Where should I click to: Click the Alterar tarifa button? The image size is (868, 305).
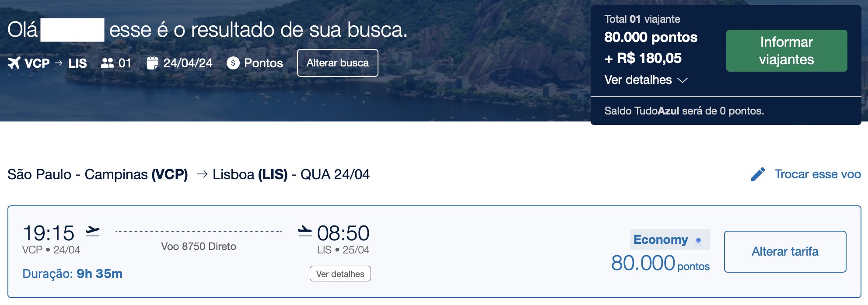pos(785,252)
